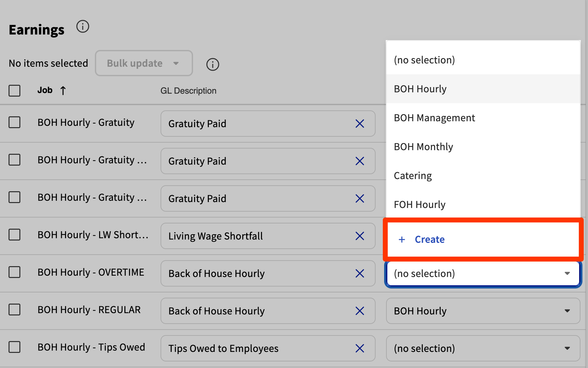
Task: Clear Back of House Hourly for OVERTIME row
Action: (360, 273)
